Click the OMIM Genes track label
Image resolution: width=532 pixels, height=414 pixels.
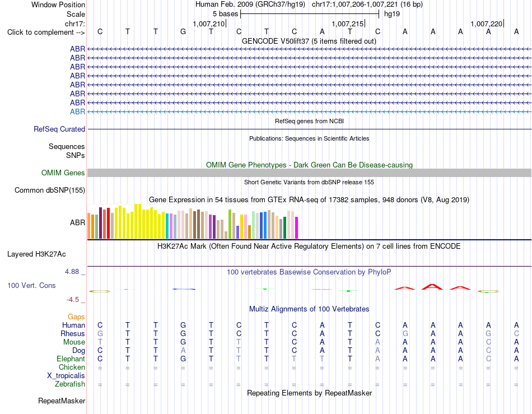[63, 173]
